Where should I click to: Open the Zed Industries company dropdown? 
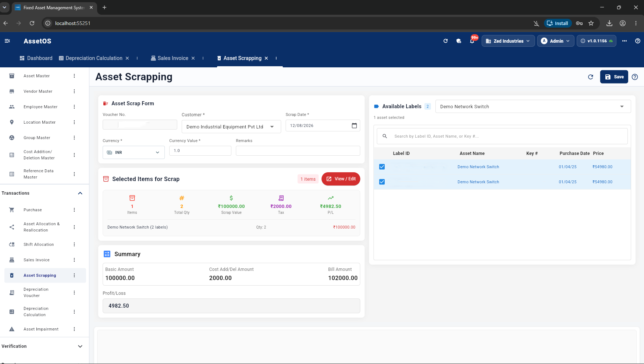pos(508,41)
